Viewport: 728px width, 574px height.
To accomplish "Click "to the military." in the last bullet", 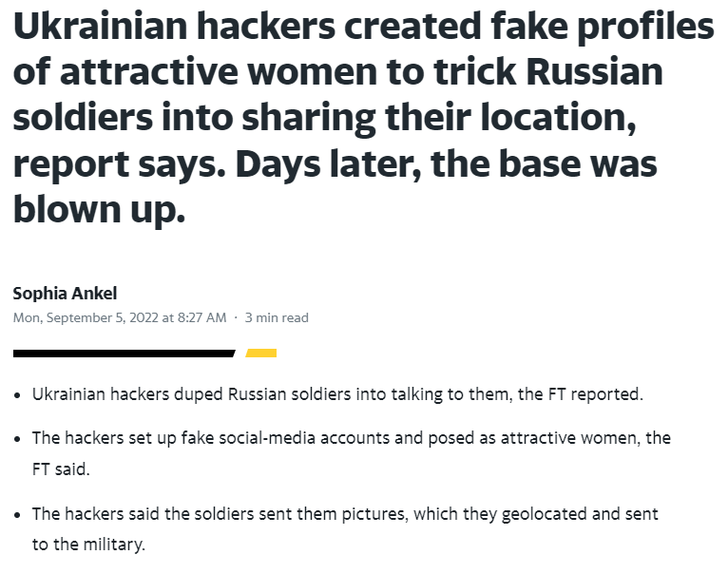I will click(x=88, y=545).
